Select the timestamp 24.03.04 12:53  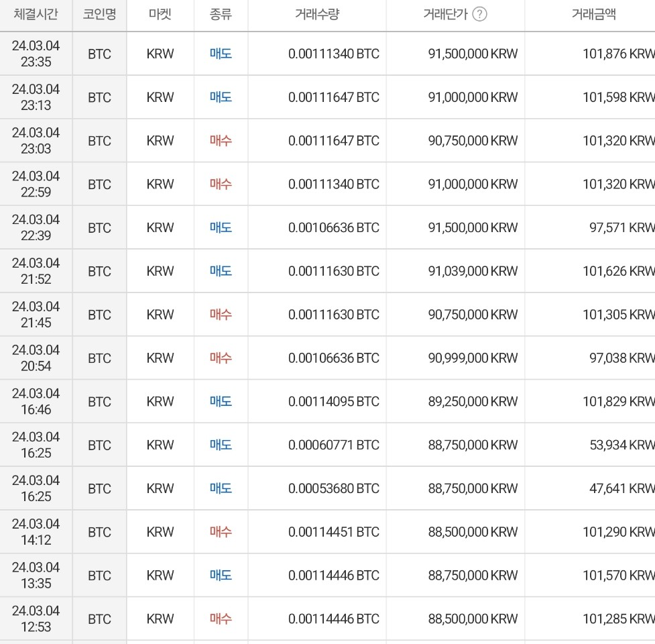pyautogui.click(x=36, y=619)
